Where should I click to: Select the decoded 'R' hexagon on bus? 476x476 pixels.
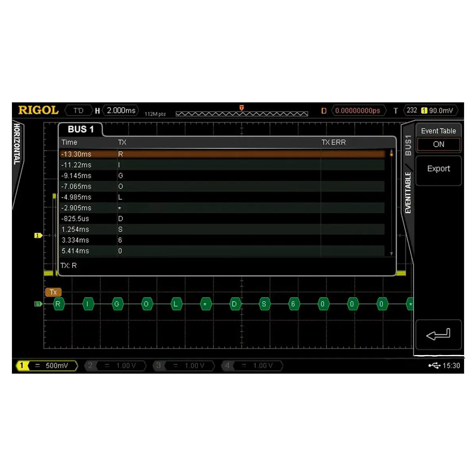(58, 304)
